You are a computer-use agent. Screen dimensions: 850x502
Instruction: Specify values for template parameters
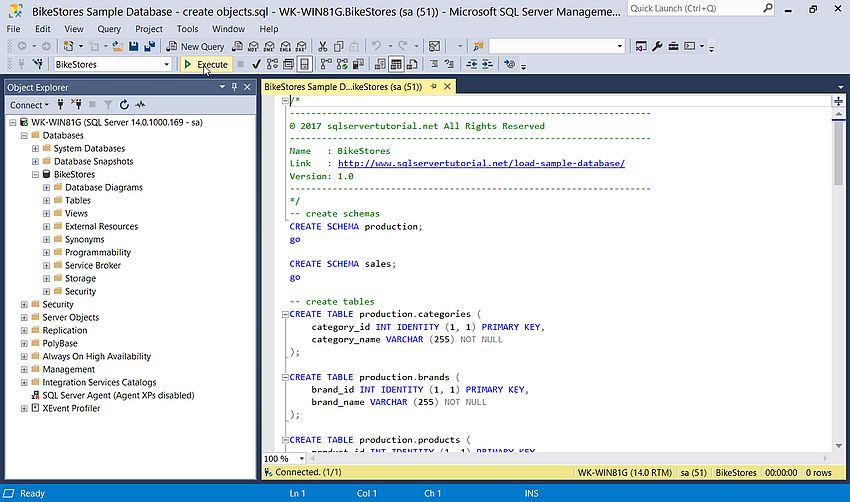pos(510,65)
